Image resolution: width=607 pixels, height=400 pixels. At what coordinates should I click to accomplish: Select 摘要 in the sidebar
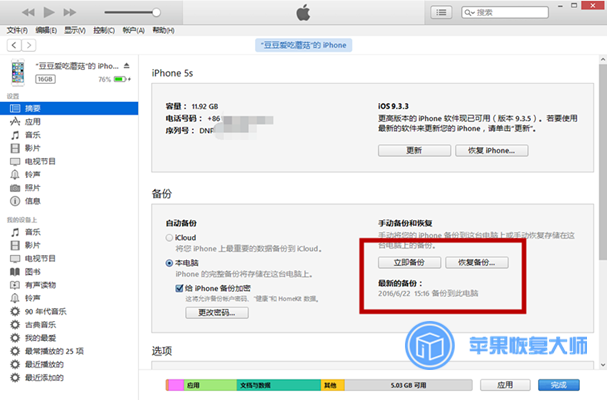pos(69,108)
